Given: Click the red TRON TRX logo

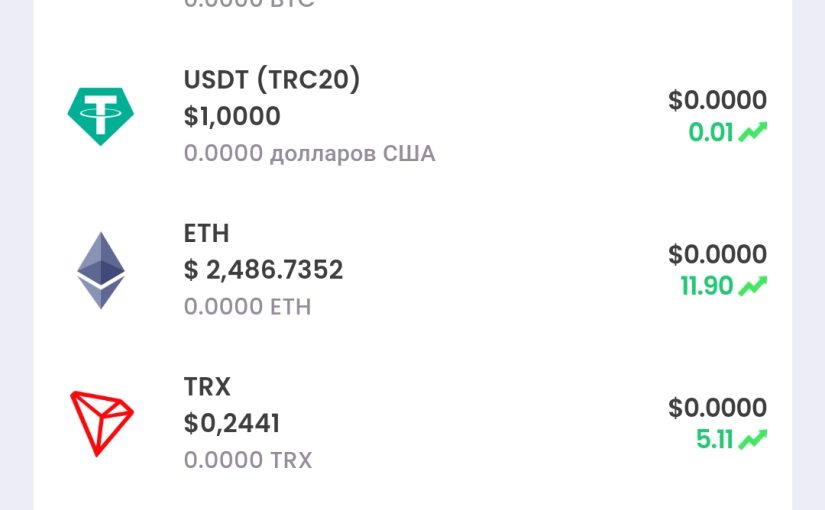Looking at the screenshot, I should click(101, 423).
